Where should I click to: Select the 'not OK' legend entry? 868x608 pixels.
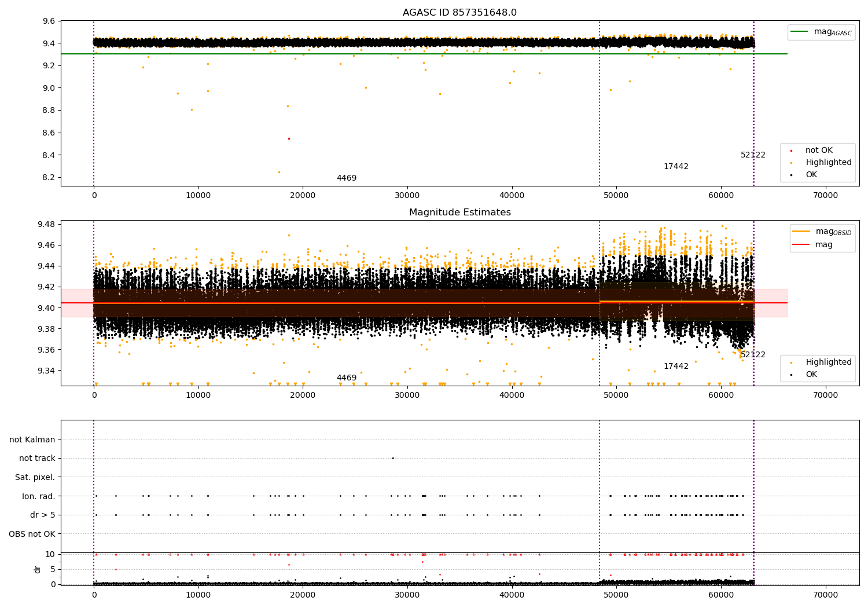click(x=819, y=151)
